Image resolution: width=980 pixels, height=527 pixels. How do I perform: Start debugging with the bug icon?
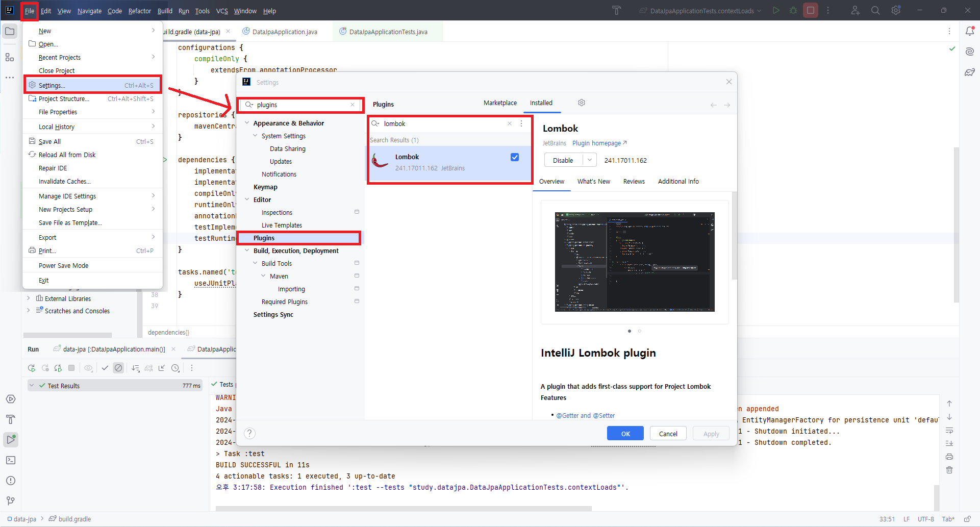pyautogui.click(x=793, y=10)
